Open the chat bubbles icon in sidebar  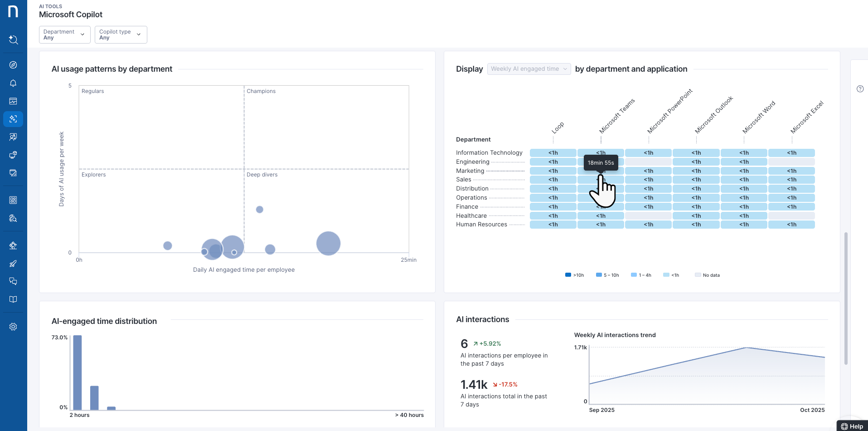(13, 281)
